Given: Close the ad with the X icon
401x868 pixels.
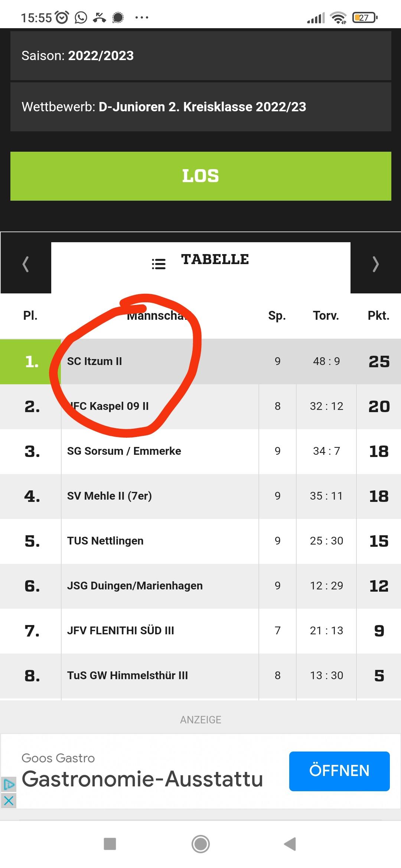Looking at the screenshot, I should pyautogui.click(x=9, y=801).
